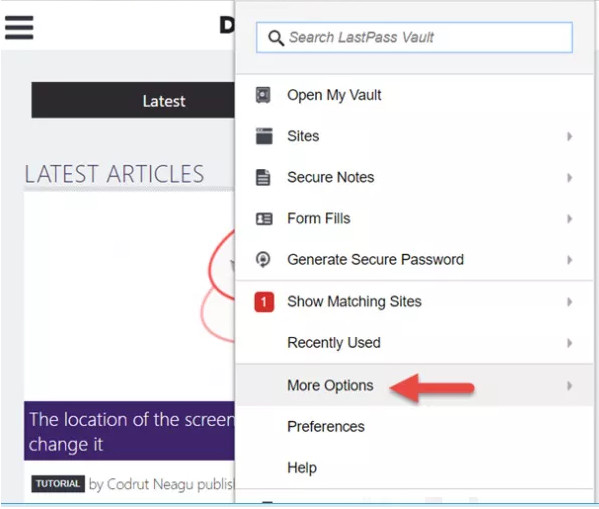The image size is (599, 509).
Task: Click the Secure Notes document icon
Action: 263,177
